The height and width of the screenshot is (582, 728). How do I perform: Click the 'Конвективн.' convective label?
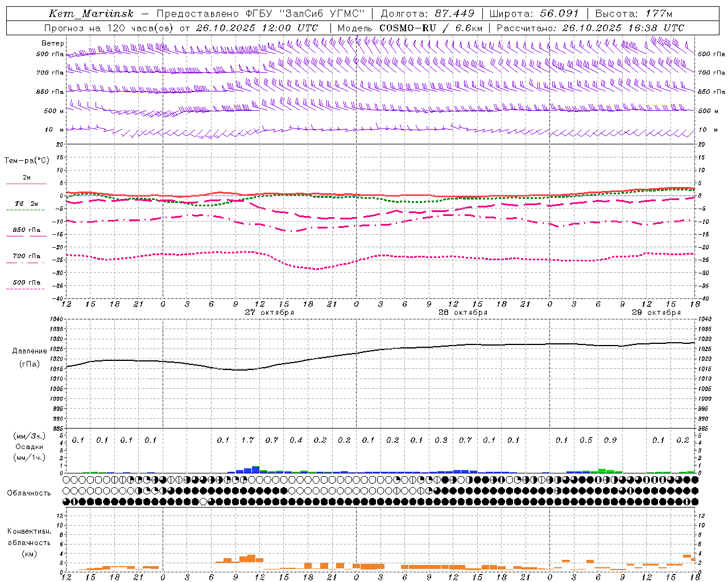pos(29,531)
